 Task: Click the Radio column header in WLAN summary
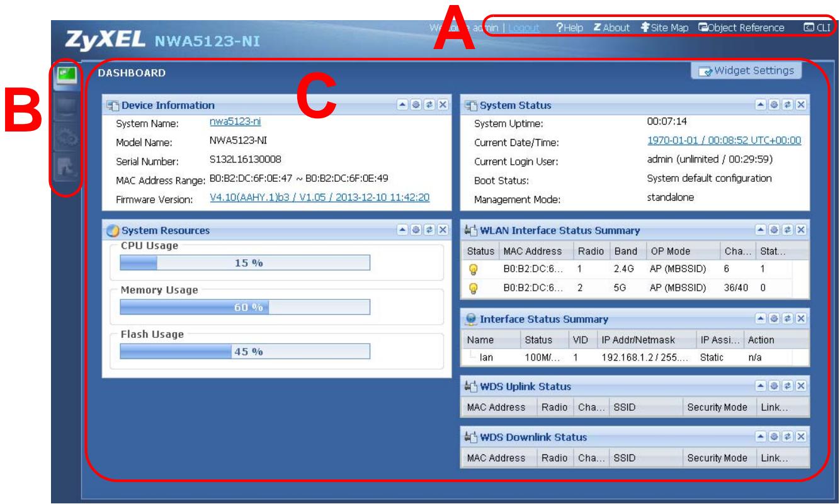pyautogui.click(x=590, y=252)
